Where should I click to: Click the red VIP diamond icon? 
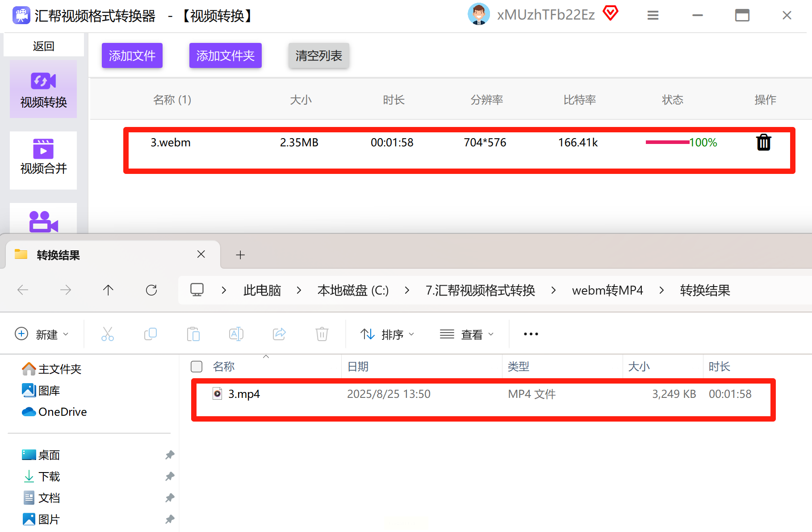click(610, 13)
